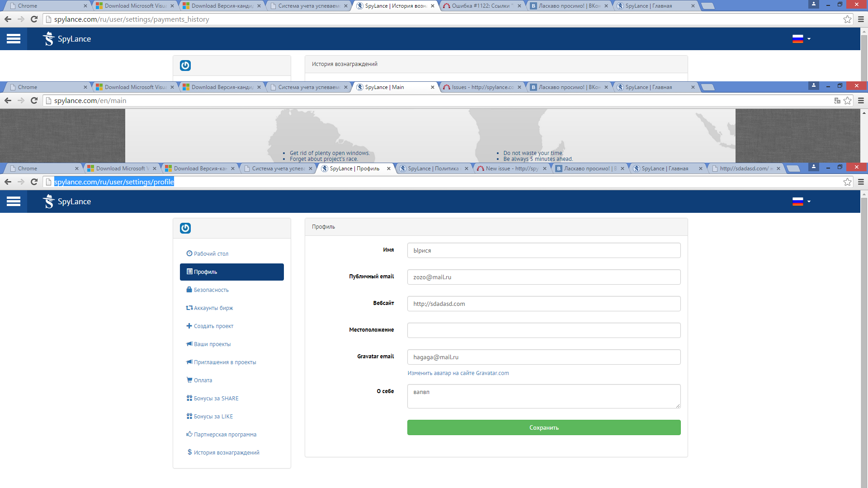
Task: Expand language dropdown in the top window header
Action: point(801,39)
